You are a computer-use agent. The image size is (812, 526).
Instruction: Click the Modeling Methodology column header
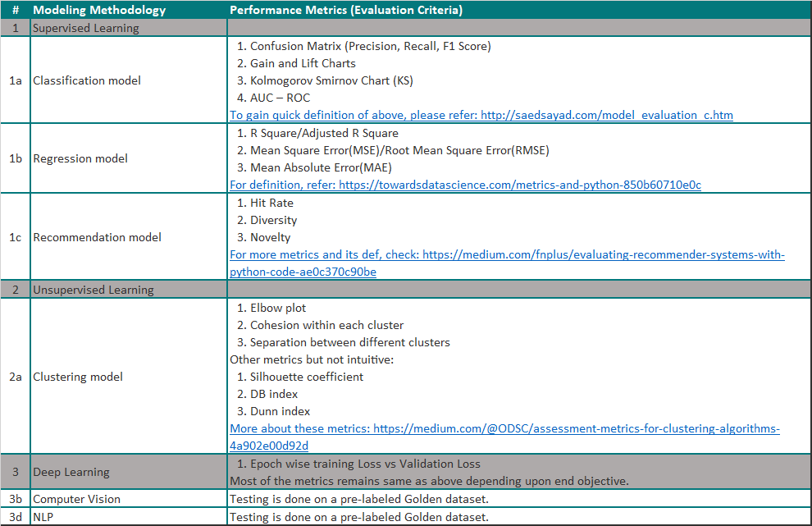click(x=101, y=10)
